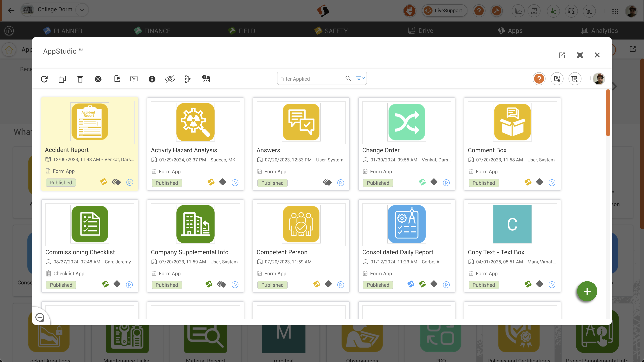The height and width of the screenshot is (362, 644).
Task: Click the refresh icon in AppStudio toolbar
Action: tap(44, 79)
